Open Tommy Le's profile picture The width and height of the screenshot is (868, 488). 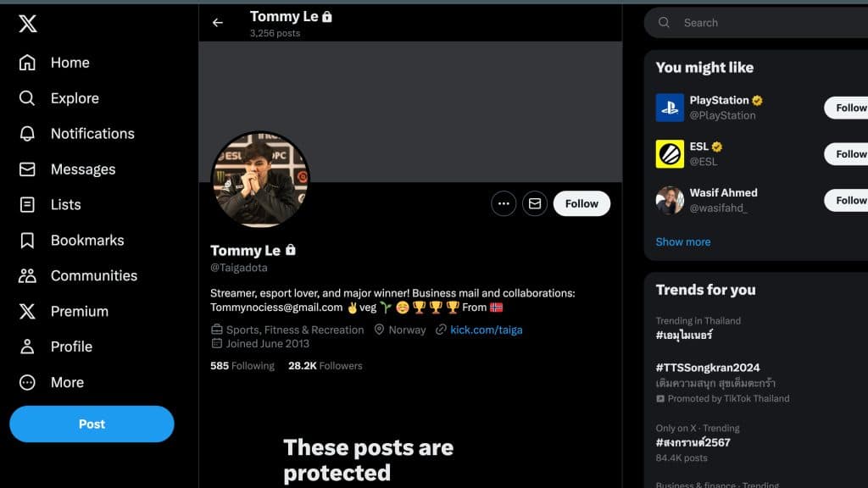tap(260, 180)
